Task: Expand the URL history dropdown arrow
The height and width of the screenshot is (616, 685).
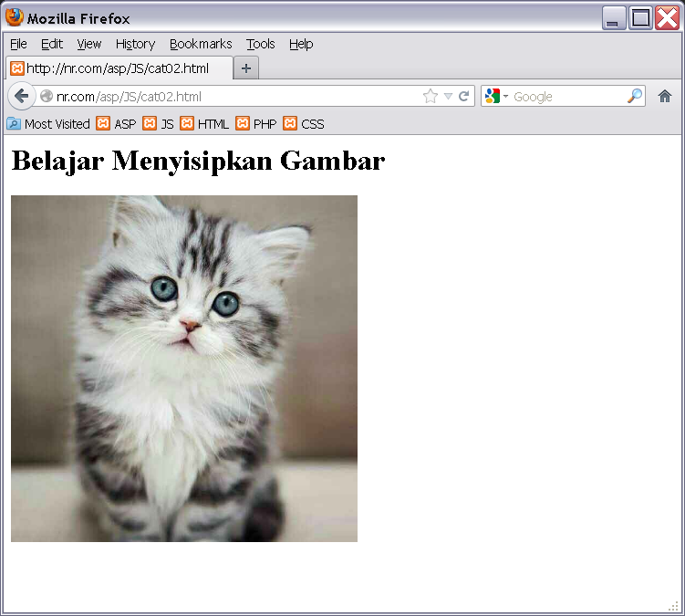Action: pyautogui.click(x=448, y=96)
